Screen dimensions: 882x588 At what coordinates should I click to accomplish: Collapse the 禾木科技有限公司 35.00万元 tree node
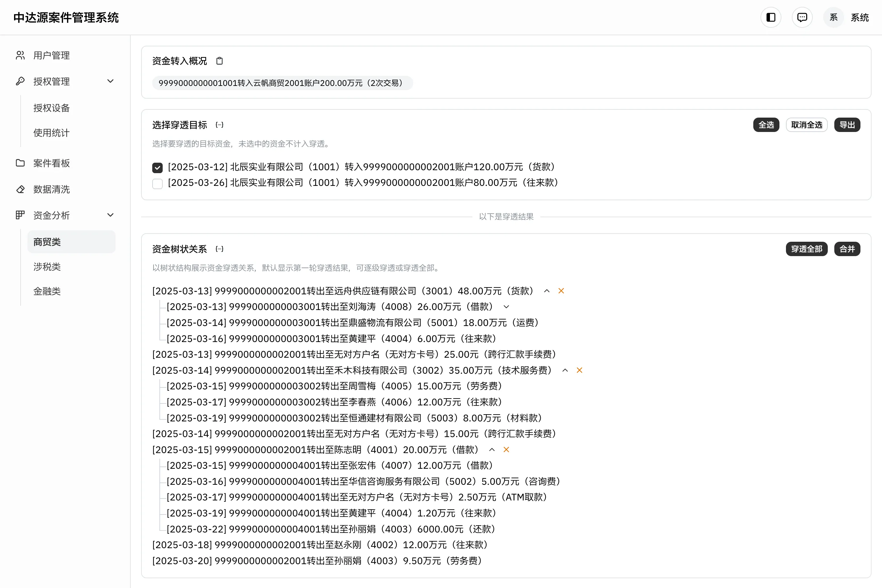coord(565,370)
